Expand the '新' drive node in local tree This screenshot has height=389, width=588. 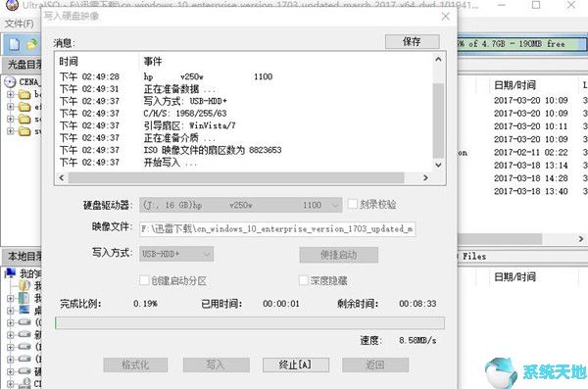[11, 334]
